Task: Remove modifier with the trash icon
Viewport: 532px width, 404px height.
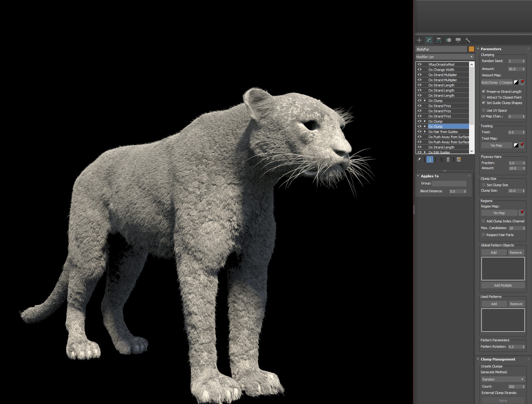Action: pos(448,159)
